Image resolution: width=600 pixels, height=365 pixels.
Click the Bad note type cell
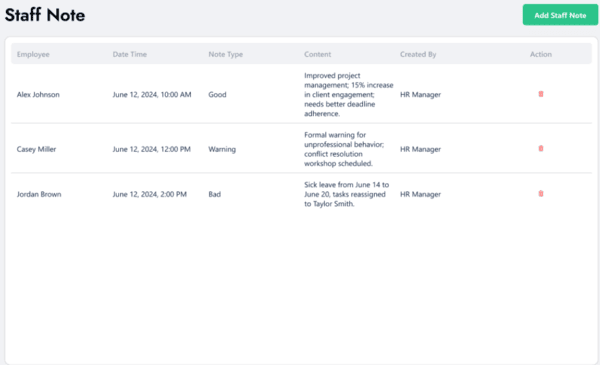214,194
